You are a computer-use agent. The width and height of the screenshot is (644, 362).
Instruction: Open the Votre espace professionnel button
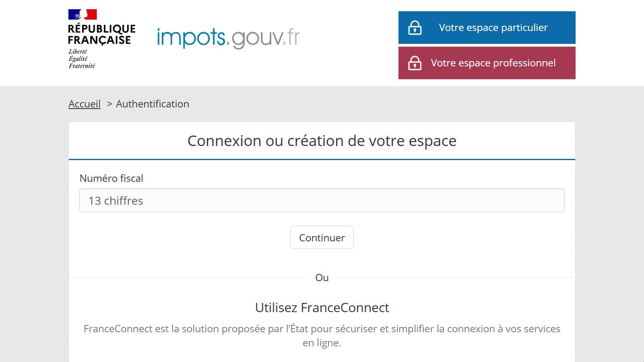click(493, 63)
